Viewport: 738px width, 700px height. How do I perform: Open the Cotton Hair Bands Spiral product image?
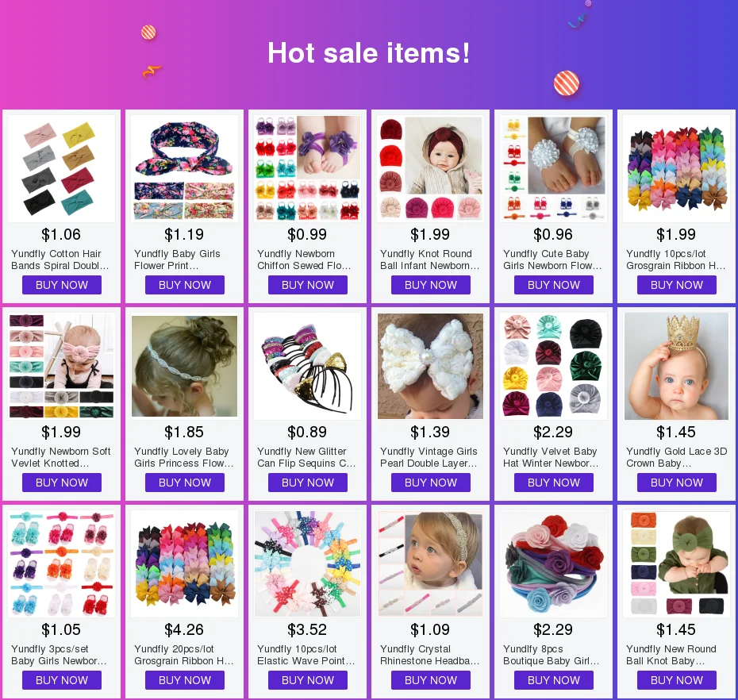(61, 168)
